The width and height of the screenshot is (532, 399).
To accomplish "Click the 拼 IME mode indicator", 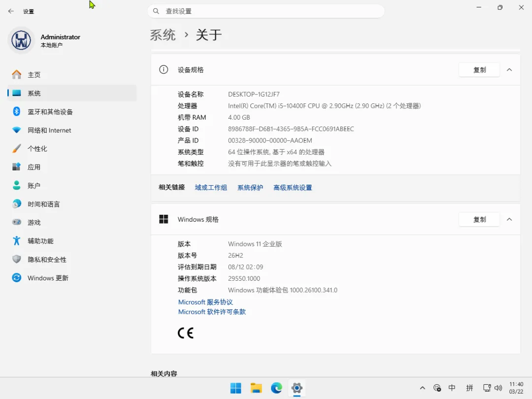I will (x=469, y=388).
